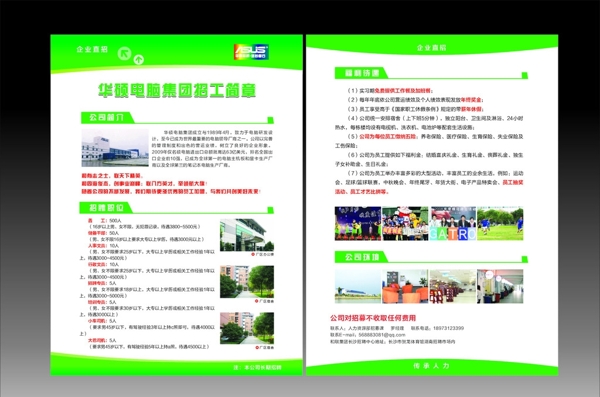Select the 福利待遇 section header

coord(362,73)
